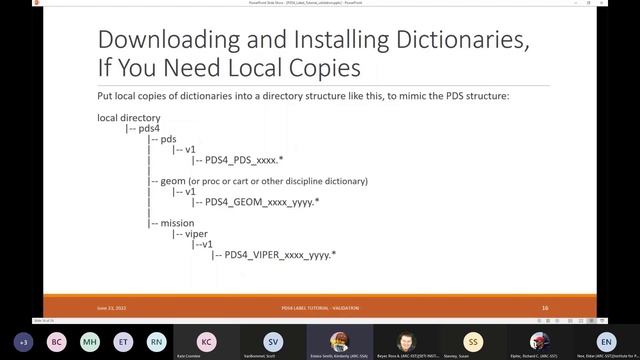Image resolution: width=640 pixels, height=360 pixels.
Task: Click the KC avatar for Kate Crombie
Action: click(x=207, y=342)
